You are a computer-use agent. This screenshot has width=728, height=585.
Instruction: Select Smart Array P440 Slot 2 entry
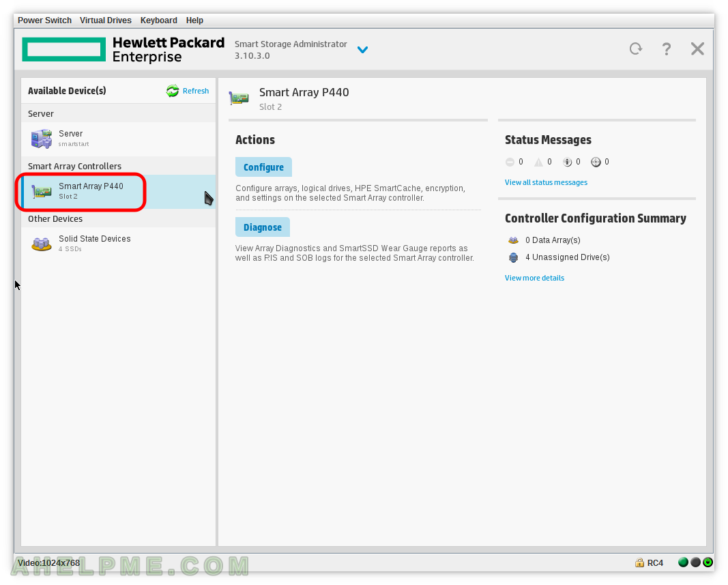pos(119,191)
